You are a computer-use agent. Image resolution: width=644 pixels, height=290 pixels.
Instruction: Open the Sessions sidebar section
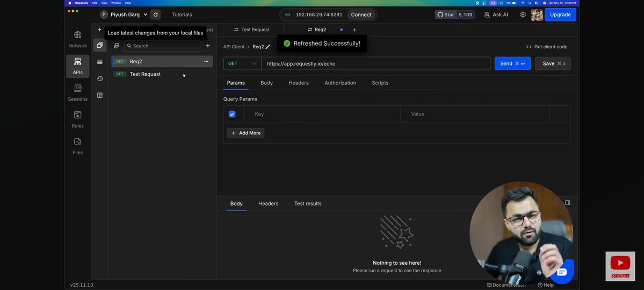pos(78,93)
